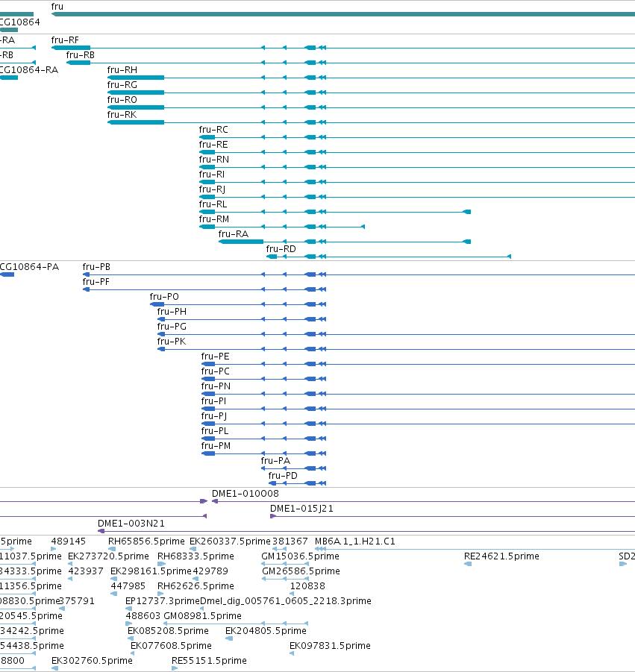
Task: Click the 429789 feature label
Action: point(210,571)
